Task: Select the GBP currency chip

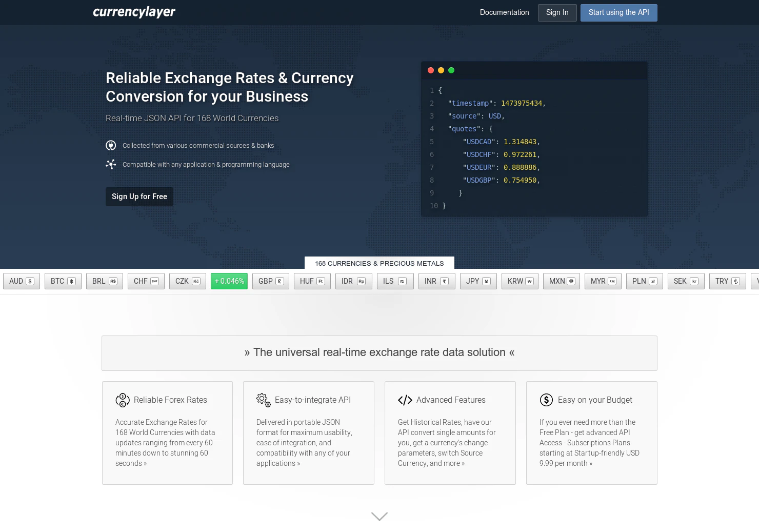Action: [x=271, y=281]
